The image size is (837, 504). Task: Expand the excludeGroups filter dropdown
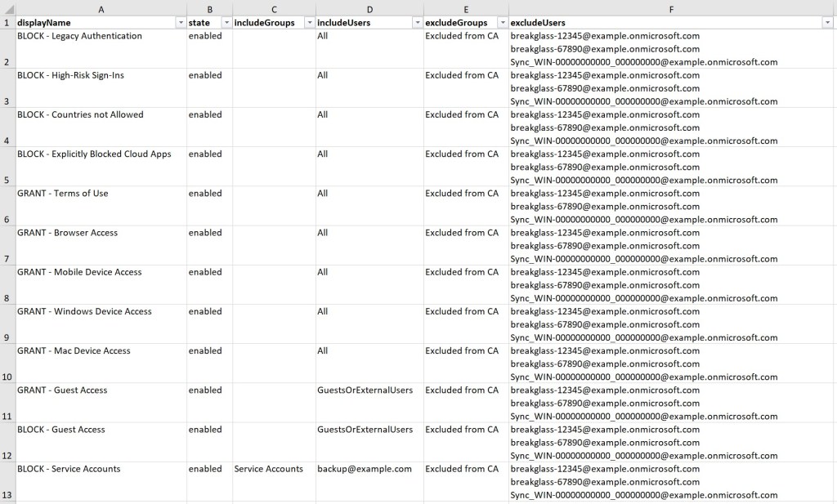coord(502,23)
